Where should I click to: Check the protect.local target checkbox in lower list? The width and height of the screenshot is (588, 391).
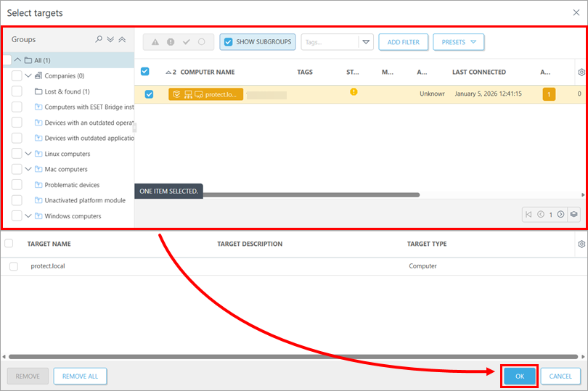[x=14, y=266]
